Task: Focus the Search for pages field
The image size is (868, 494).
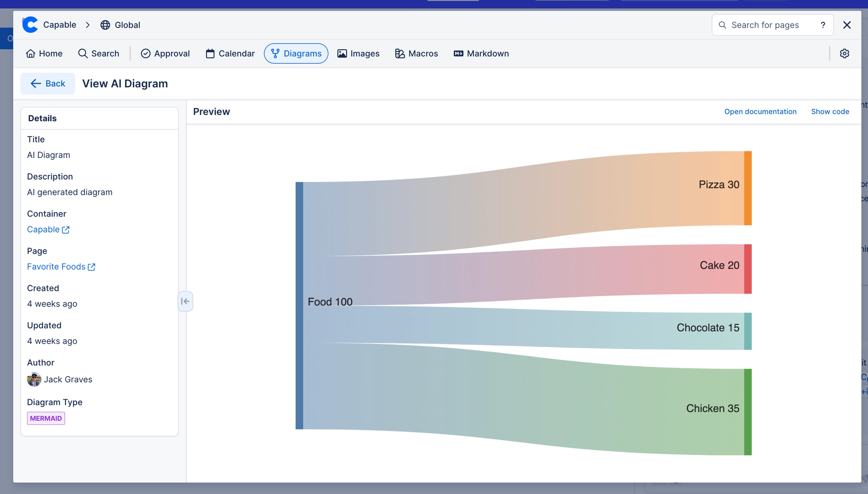Action: pos(765,25)
